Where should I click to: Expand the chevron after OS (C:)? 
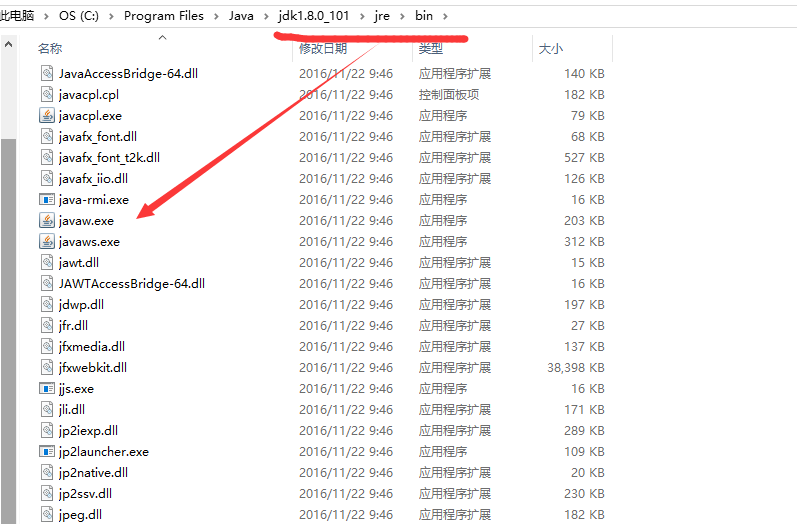111,16
